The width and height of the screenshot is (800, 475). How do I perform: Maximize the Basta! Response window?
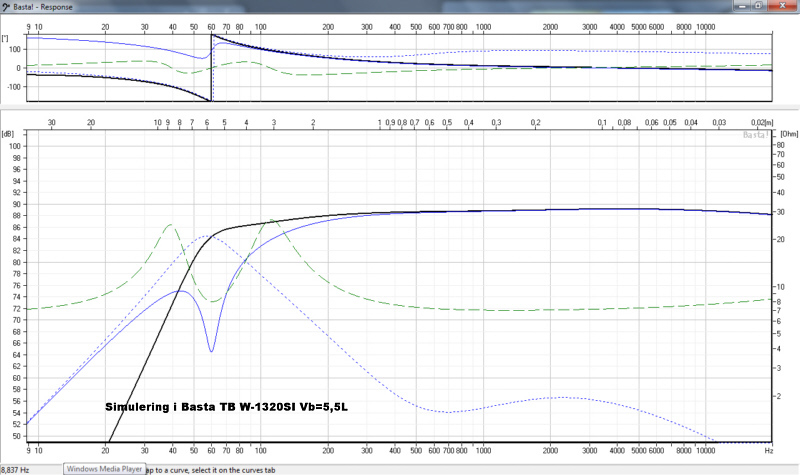tap(758, 6)
